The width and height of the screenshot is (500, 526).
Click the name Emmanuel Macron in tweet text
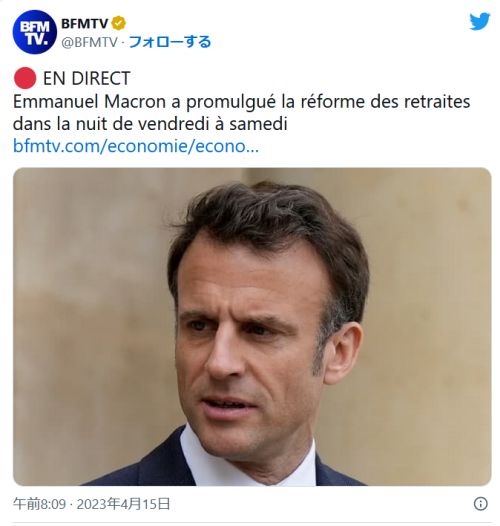[90, 102]
